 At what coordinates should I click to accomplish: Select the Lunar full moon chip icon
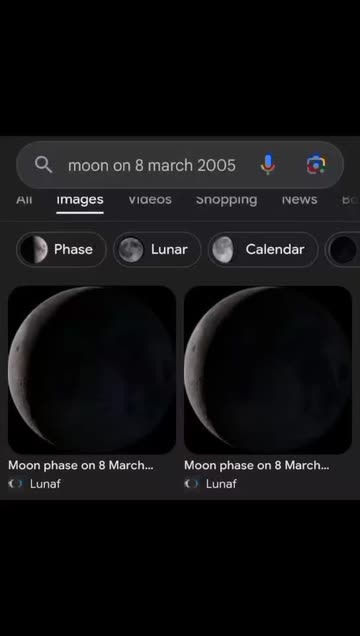(x=131, y=249)
